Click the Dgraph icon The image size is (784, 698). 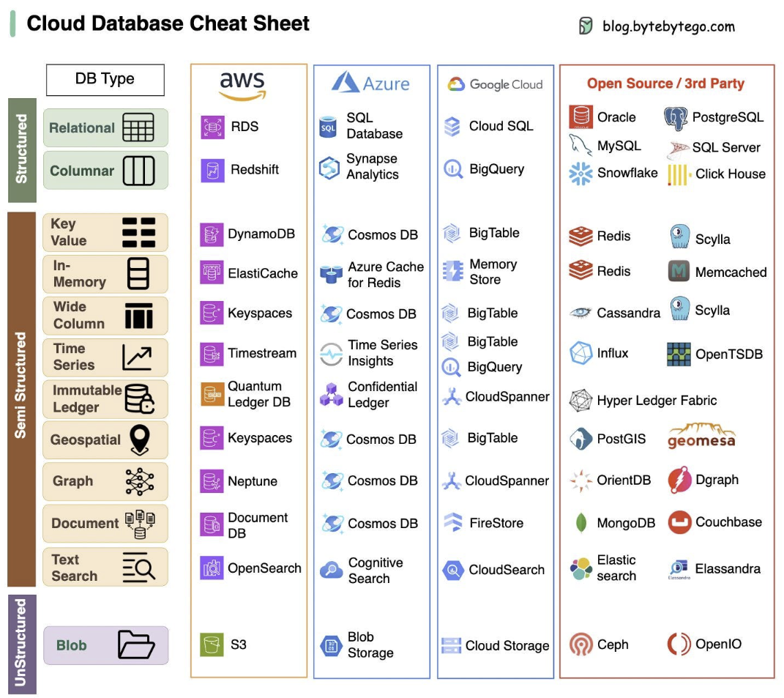tap(679, 480)
